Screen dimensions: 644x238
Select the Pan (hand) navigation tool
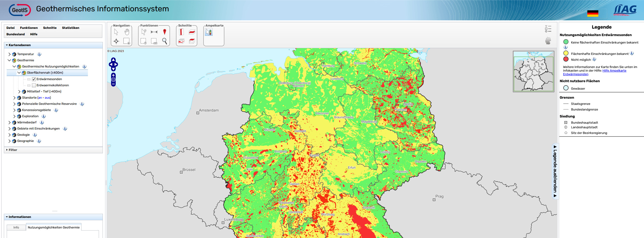[x=126, y=32]
